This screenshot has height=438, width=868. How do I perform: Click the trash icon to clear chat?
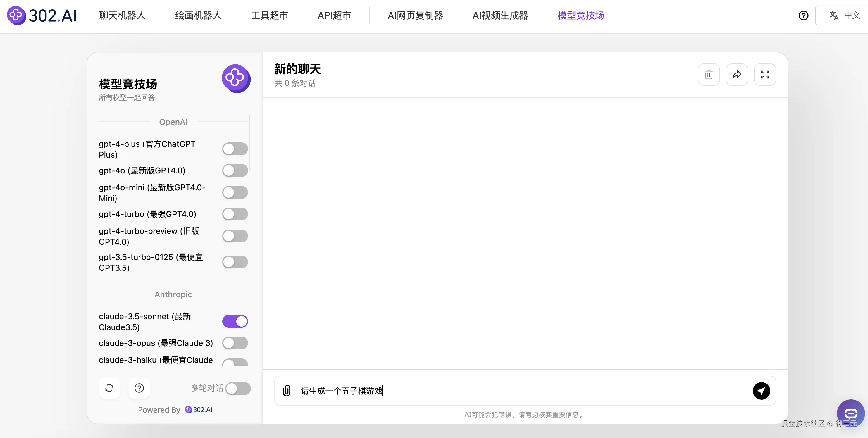tap(709, 75)
